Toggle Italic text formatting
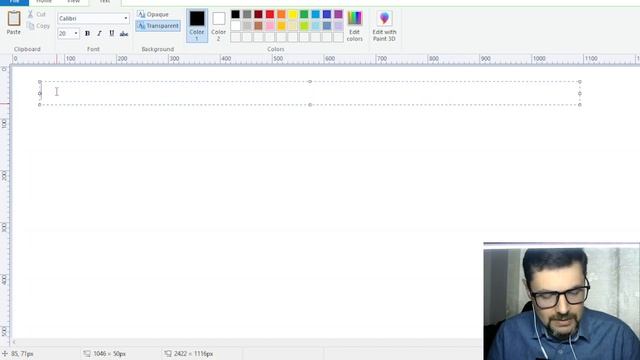Screen dimensions: 640x360 (x=99, y=33)
